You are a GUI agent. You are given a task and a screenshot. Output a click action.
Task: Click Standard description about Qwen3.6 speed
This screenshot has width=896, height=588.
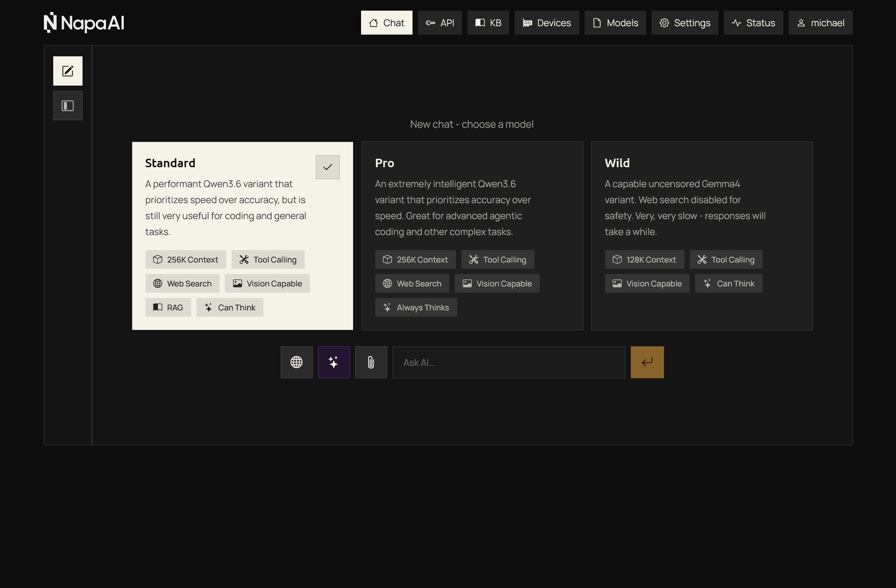click(226, 208)
